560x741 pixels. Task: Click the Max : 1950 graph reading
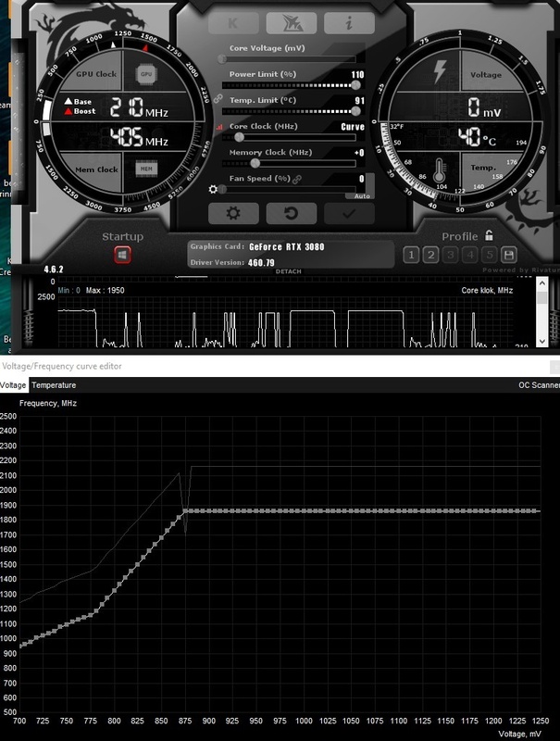[106, 290]
